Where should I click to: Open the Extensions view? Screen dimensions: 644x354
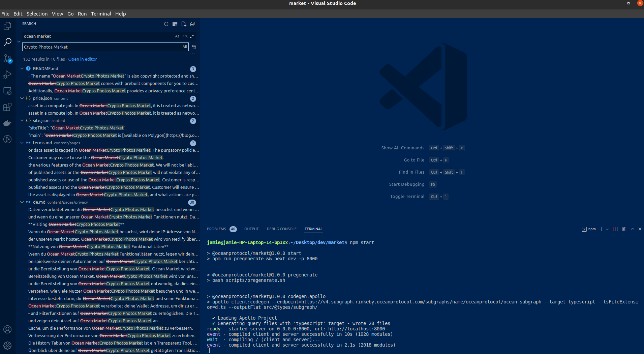click(x=7, y=107)
